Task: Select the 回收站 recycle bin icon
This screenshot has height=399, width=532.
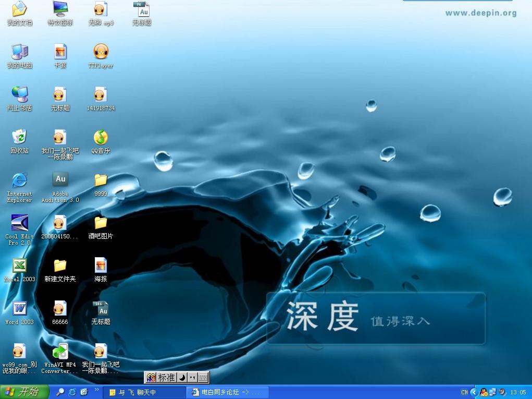Action: 19,138
